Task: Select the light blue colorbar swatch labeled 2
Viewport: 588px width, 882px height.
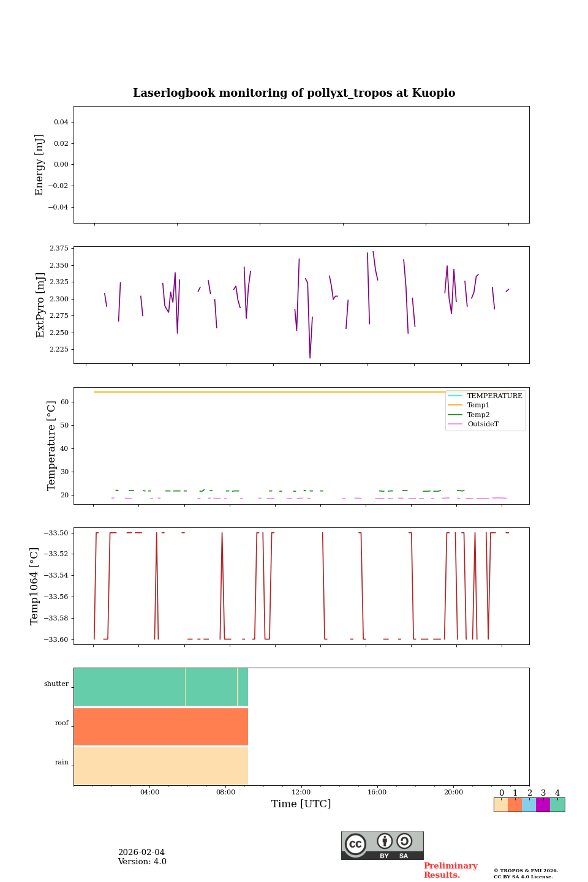Action: point(529,805)
